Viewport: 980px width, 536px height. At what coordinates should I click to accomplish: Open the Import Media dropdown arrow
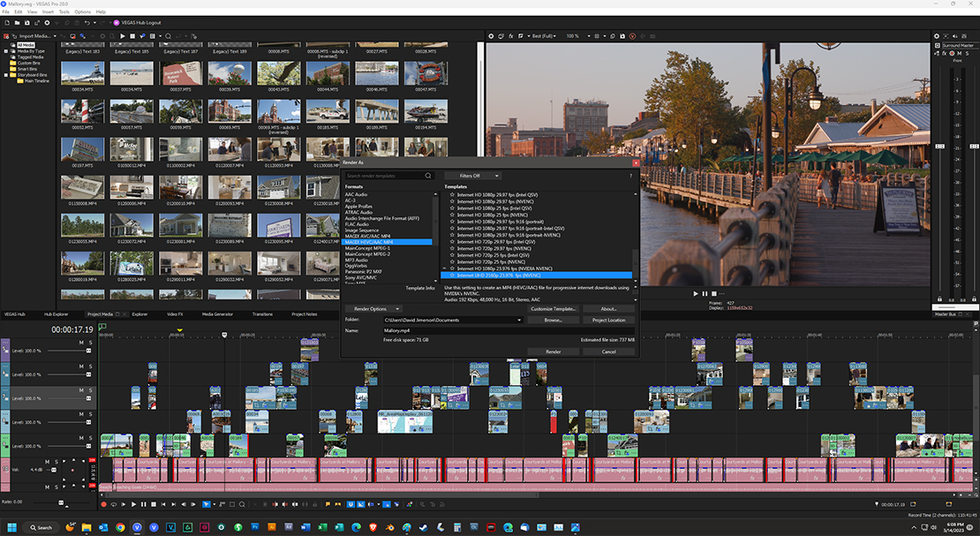[x=55, y=36]
